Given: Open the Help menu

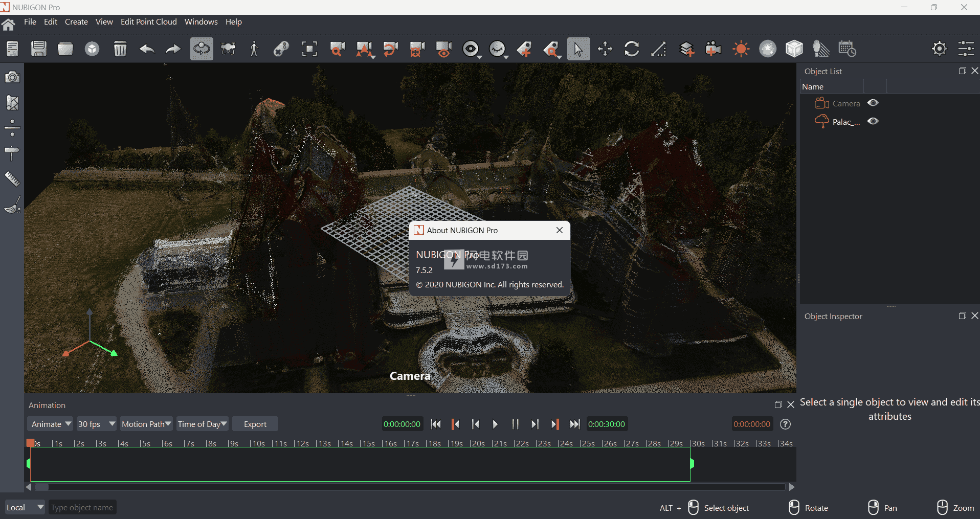Looking at the screenshot, I should [234, 22].
